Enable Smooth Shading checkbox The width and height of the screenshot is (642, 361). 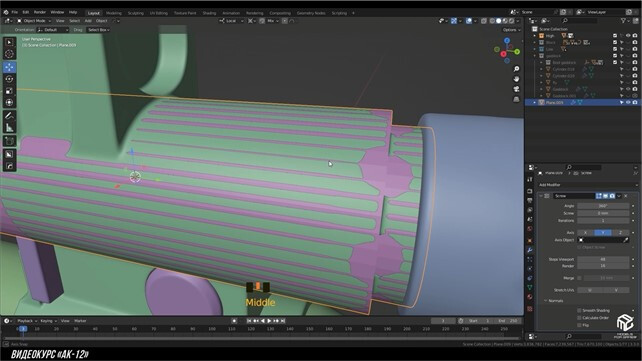(579, 311)
